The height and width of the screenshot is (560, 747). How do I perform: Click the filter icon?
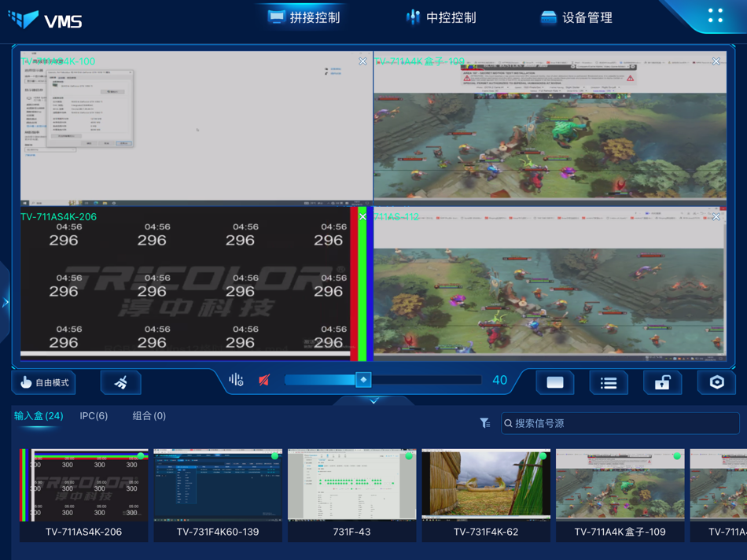coord(485,422)
